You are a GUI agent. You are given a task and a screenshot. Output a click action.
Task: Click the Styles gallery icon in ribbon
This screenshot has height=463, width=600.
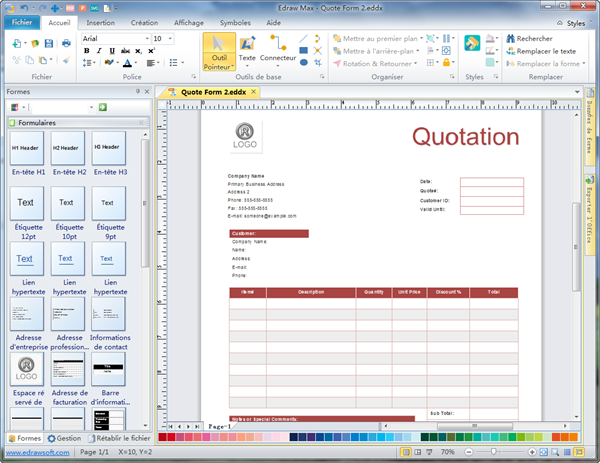473,44
